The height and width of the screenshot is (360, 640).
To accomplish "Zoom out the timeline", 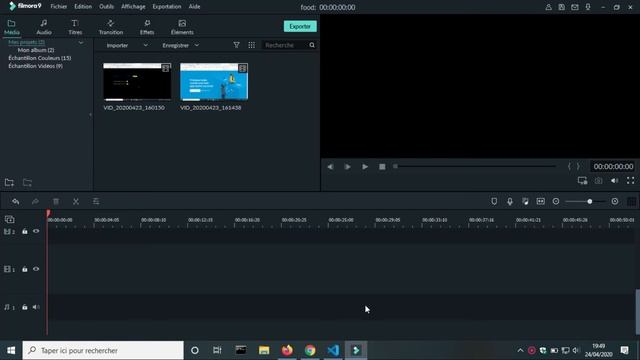I will pos(556,201).
